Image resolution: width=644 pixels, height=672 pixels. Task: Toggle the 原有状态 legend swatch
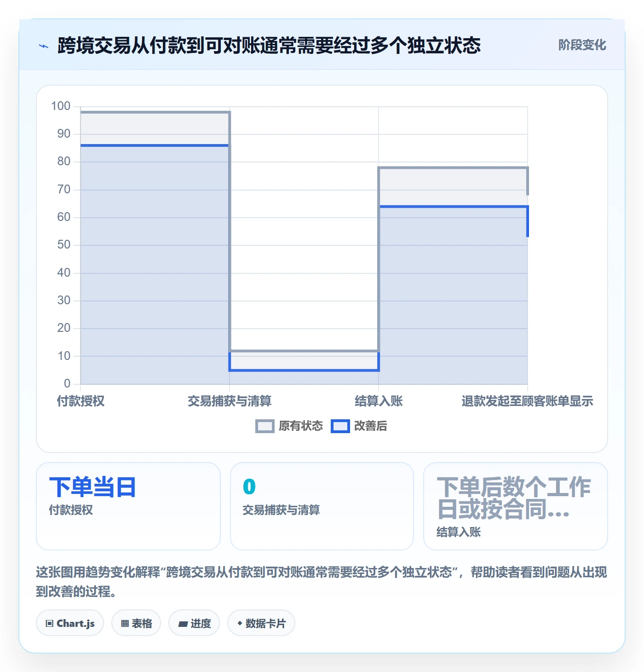tap(265, 426)
